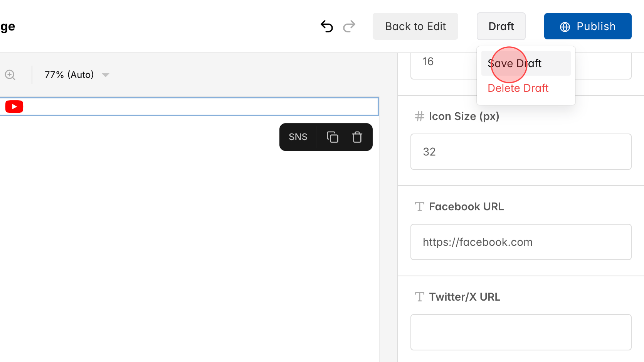644x362 pixels.
Task: Click the SNS label on the block toolbar
Action: coord(298,137)
